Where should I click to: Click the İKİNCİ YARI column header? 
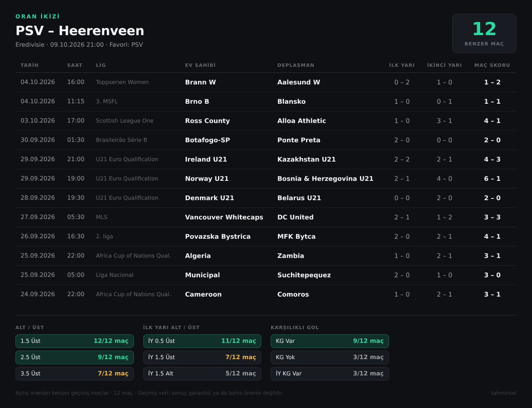pos(444,65)
